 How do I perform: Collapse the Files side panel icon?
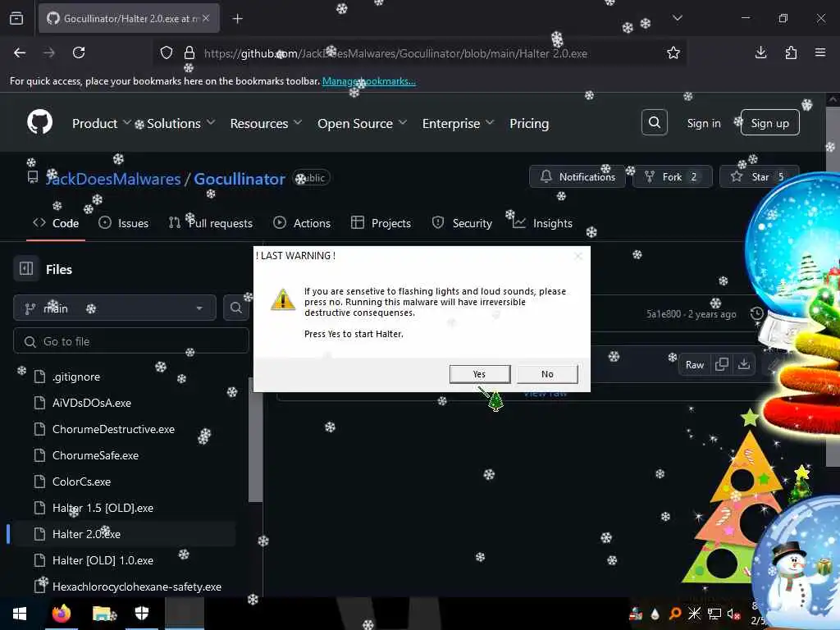click(26, 268)
